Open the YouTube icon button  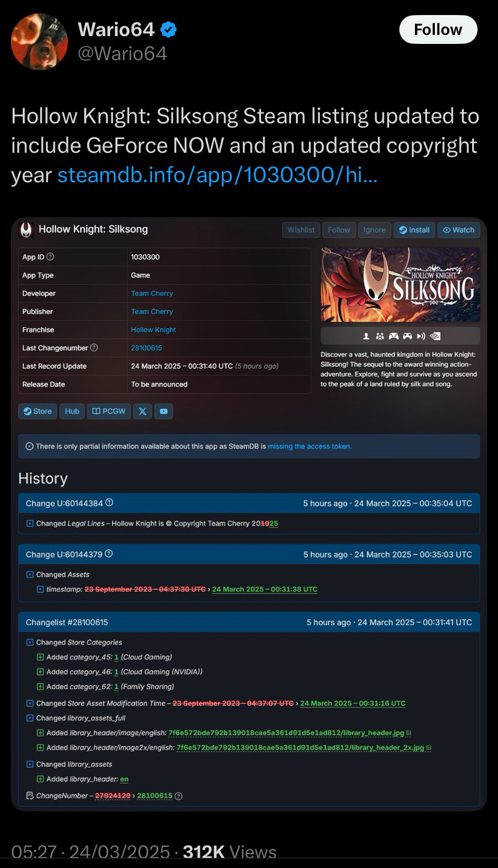pos(164,411)
